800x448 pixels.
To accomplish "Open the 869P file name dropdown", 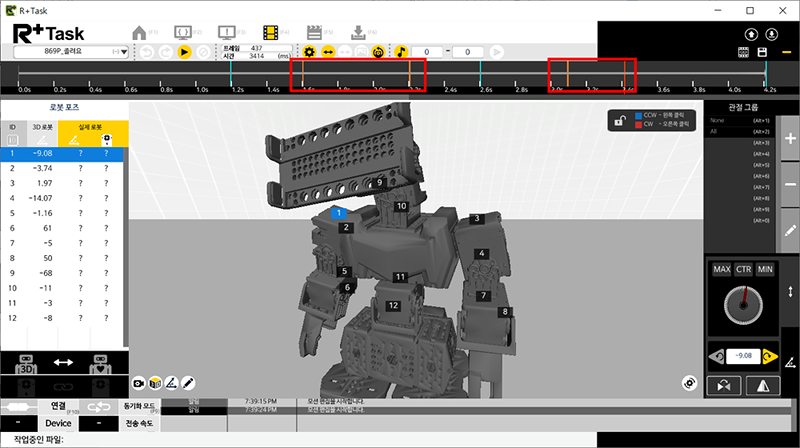I will (69, 51).
